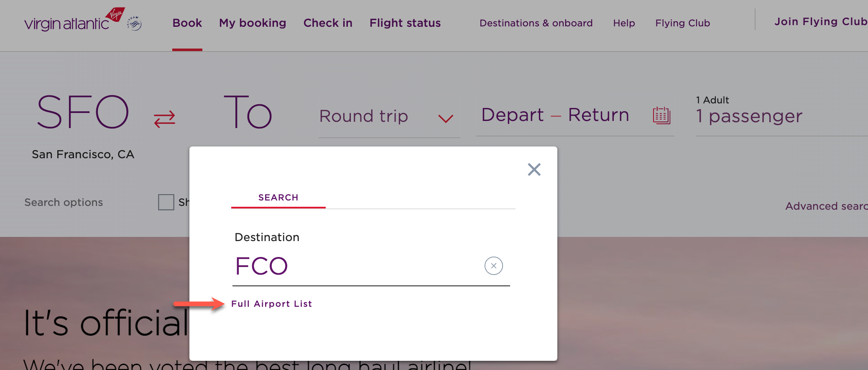This screenshot has width=868, height=370.
Task: Click the swap origin and destination arrows
Action: tap(165, 118)
